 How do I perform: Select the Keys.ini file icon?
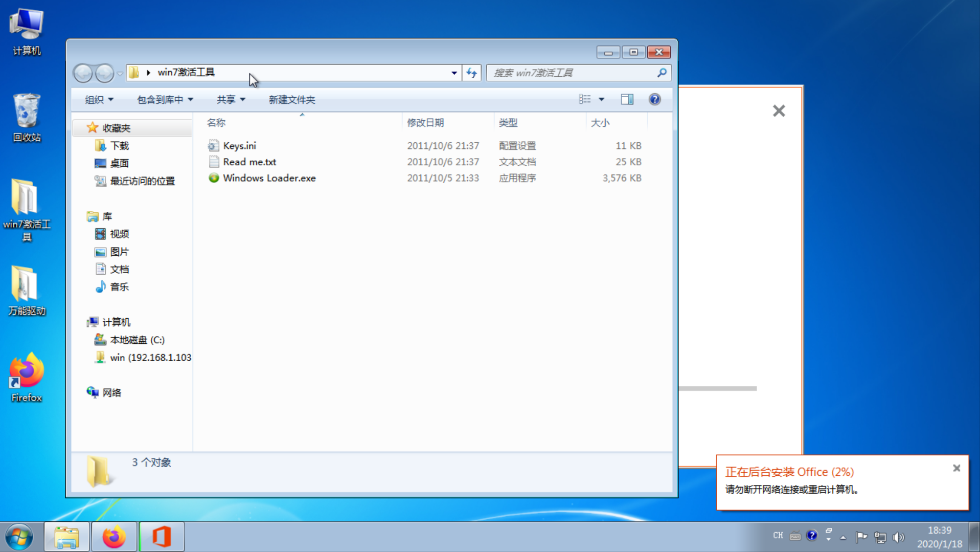214,146
